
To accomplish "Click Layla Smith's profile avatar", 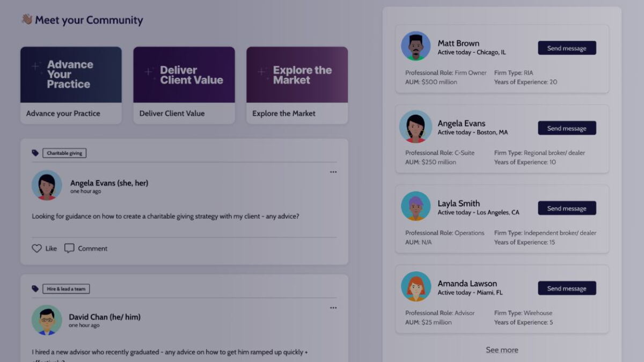I will (416, 206).
